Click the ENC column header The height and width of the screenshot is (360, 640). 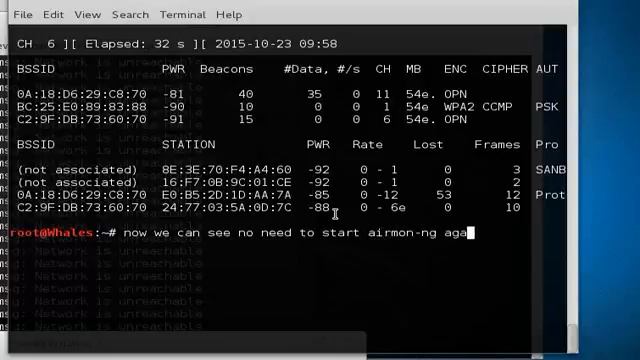pyautogui.click(x=456, y=69)
